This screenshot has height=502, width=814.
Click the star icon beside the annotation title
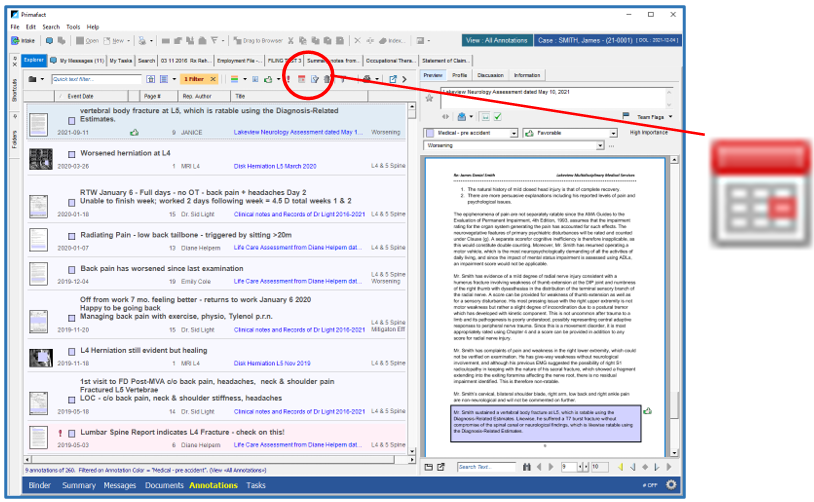429,98
